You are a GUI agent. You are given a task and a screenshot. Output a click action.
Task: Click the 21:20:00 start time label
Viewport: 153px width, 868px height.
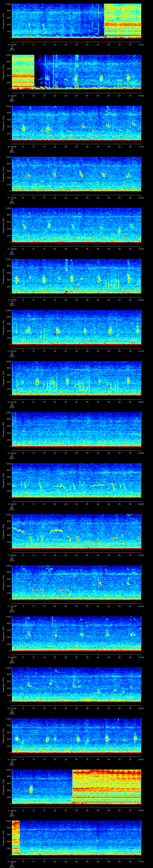pyautogui.click(x=12, y=351)
